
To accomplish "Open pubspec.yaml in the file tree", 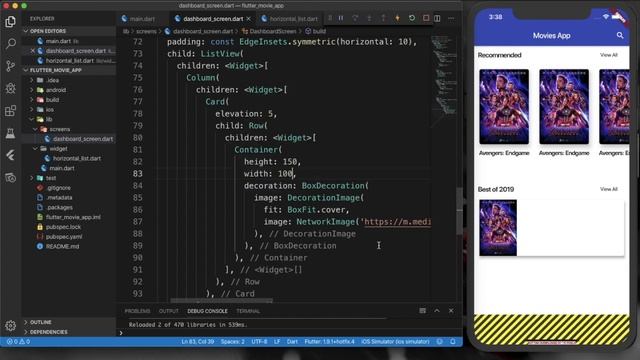I will pos(64,237).
